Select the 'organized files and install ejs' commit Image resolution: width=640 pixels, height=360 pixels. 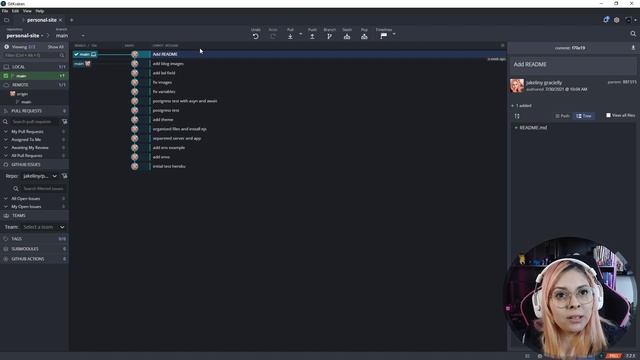tap(180, 129)
